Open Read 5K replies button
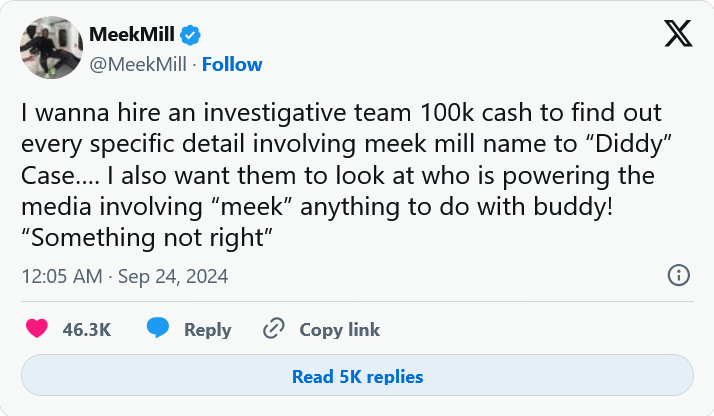The image size is (714, 416). coord(357,377)
